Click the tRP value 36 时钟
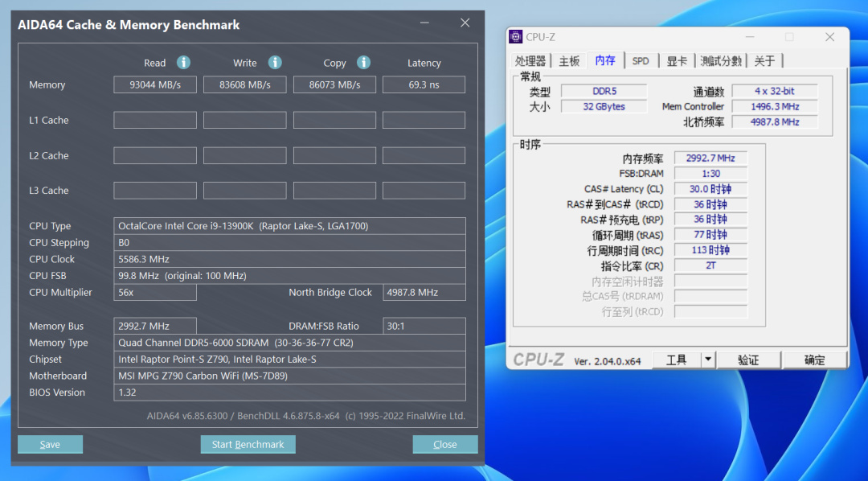Image resolution: width=868 pixels, height=481 pixels. (x=710, y=220)
